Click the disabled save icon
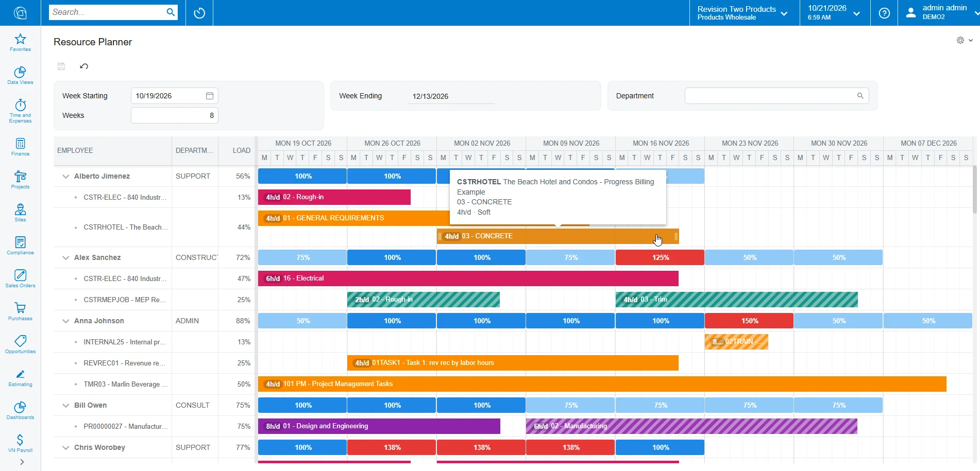Screen dimensions: 980x471 61,66
